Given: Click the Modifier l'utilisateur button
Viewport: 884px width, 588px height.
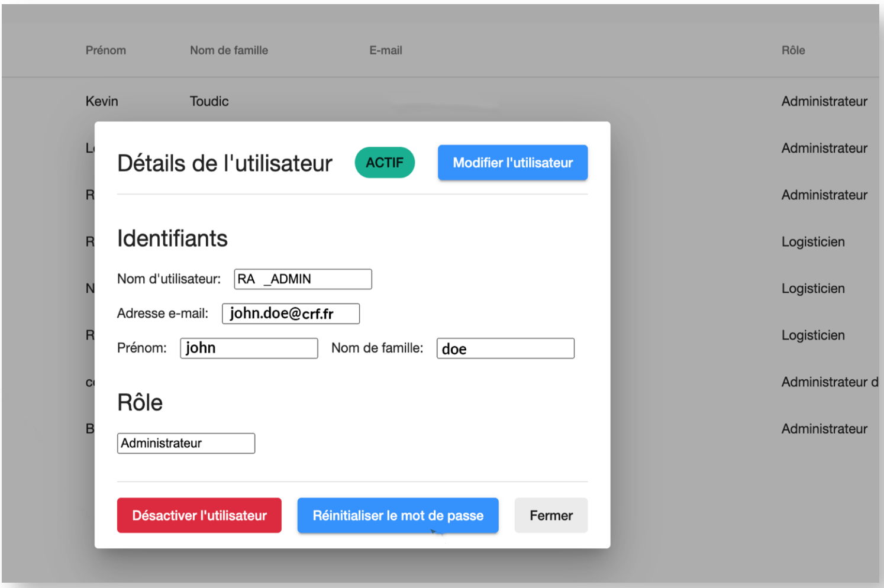Looking at the screenshot, I should pos(512,163).
